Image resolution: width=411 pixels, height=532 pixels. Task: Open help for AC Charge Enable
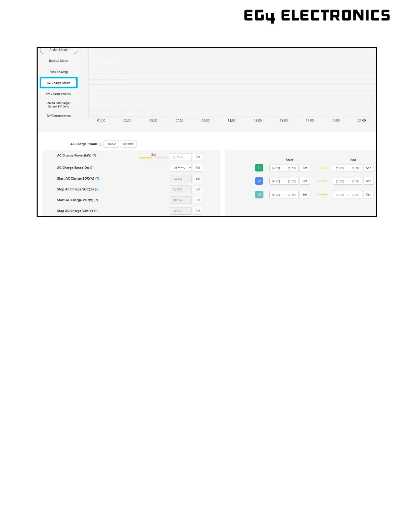coord(100,144)
